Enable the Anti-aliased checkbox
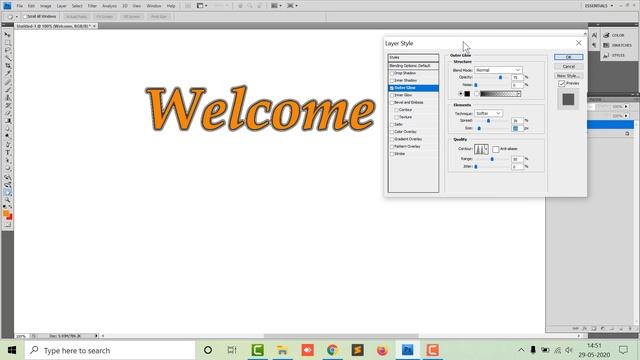640x360 pixels. (x=496, y=149)
